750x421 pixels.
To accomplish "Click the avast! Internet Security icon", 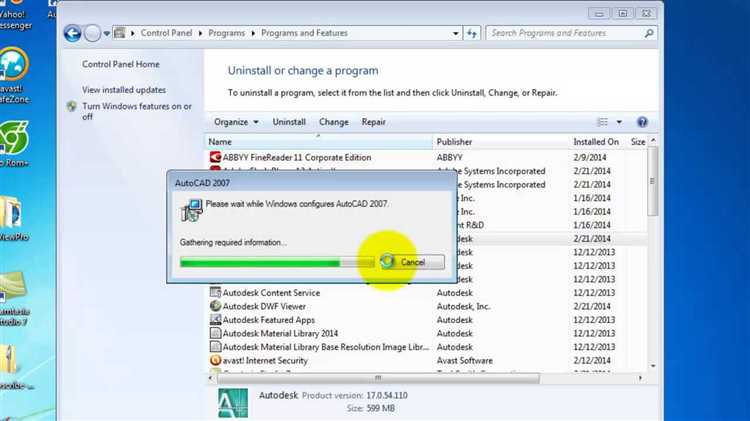I will coord(215,360).
